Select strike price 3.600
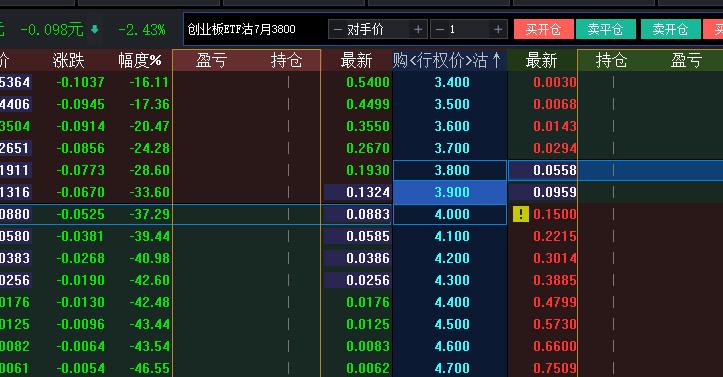723x377 pixels. tap(452, 126)
